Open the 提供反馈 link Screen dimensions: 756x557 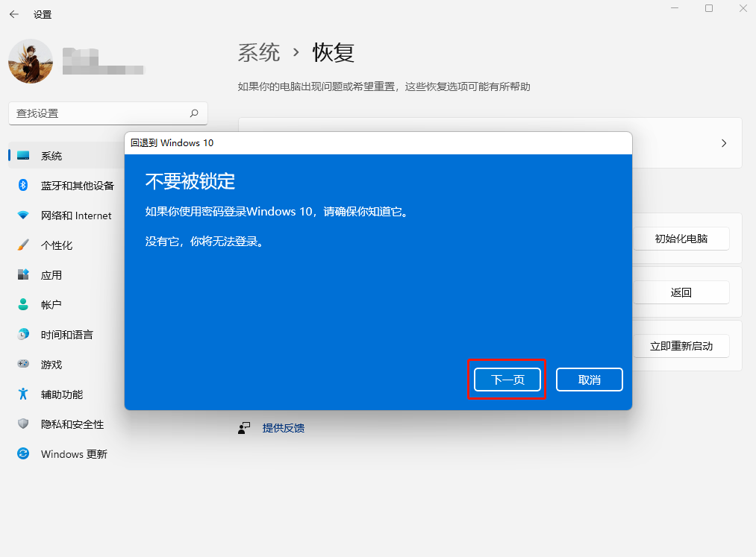coord(284,427)
